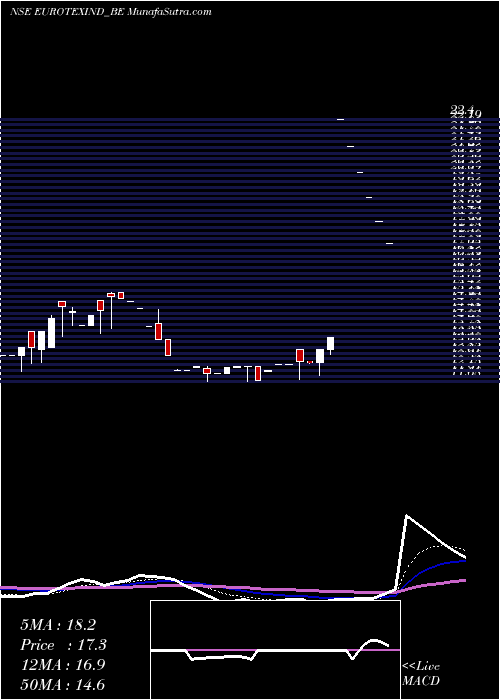The image size is (500, 700).
Task: Click the MACD inset chart panel
Action: tap(275, 650)
